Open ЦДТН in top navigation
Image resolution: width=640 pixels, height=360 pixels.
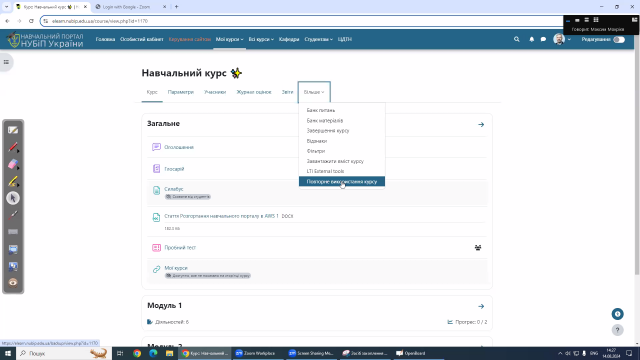point(344,39)
